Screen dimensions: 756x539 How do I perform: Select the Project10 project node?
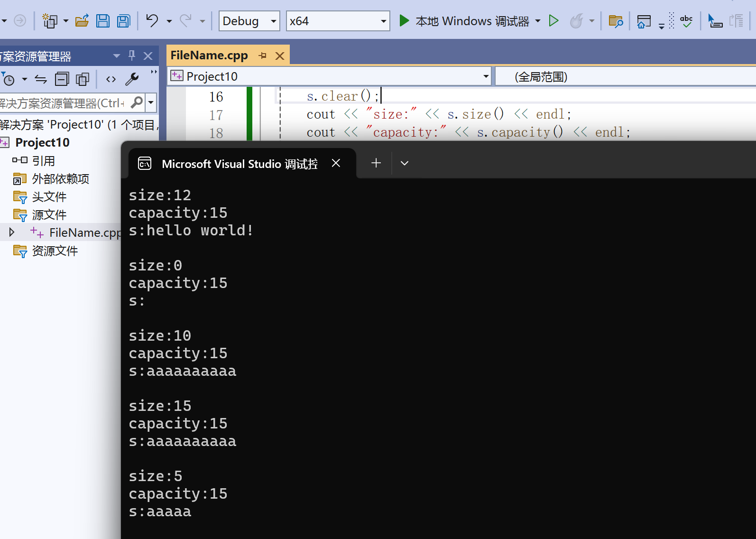coord(42,142)
